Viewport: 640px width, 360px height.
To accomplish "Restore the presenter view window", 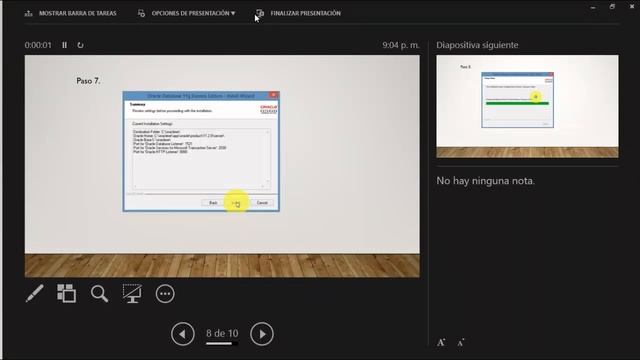I will 612,7.
